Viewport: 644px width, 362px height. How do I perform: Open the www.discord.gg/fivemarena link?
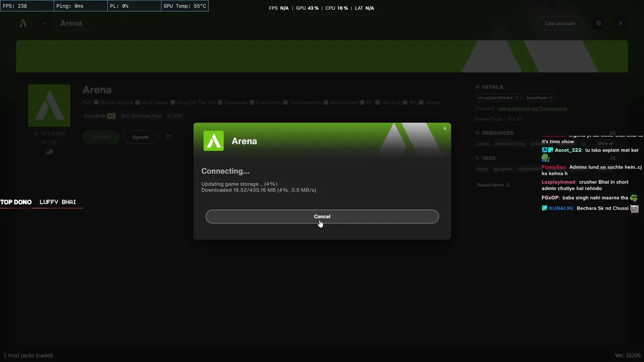[x=533, y=109]
